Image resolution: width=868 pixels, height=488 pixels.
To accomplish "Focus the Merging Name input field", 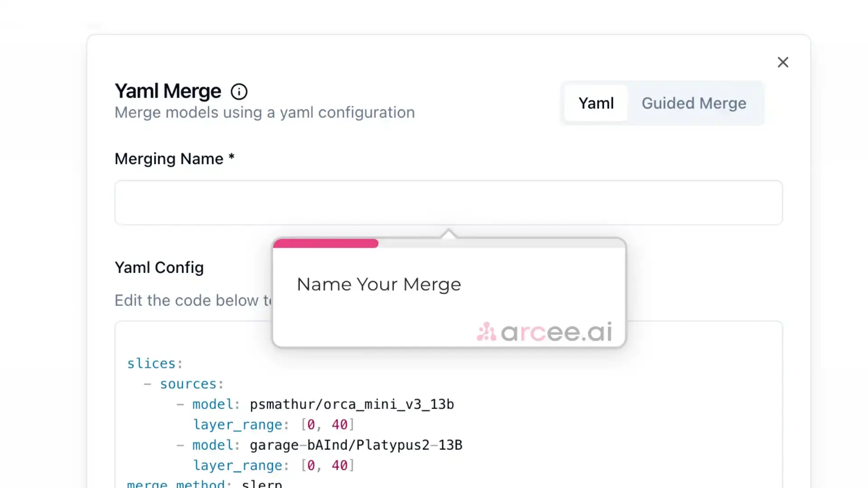I will click(x=448, y=203).
